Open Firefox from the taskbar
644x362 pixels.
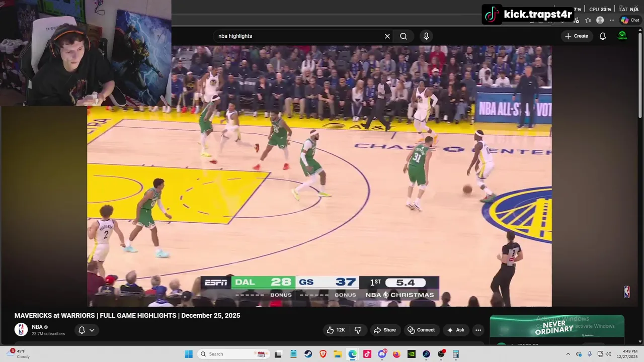(396, 354)
